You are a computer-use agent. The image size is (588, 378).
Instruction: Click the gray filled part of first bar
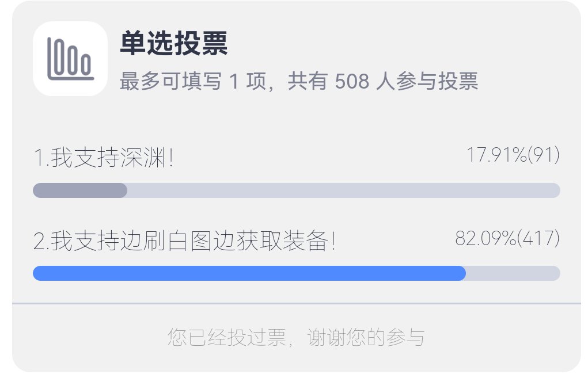[80, 190]
